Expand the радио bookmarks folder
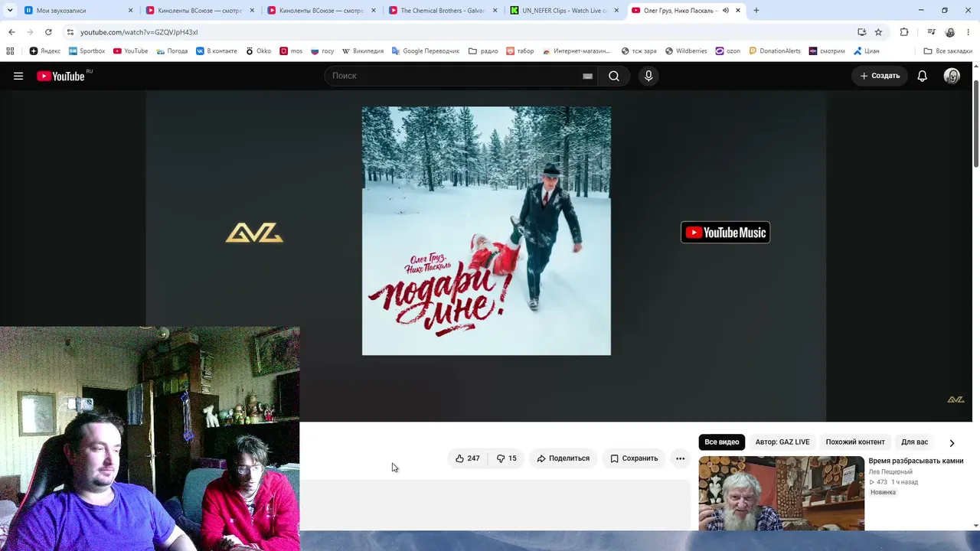The image size is (980, 551). pyautogui.click(x=482, y=51)
